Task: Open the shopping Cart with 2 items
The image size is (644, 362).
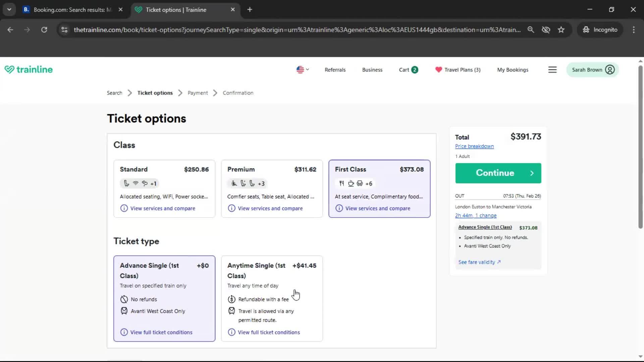Action: click(x=408, y=70)
